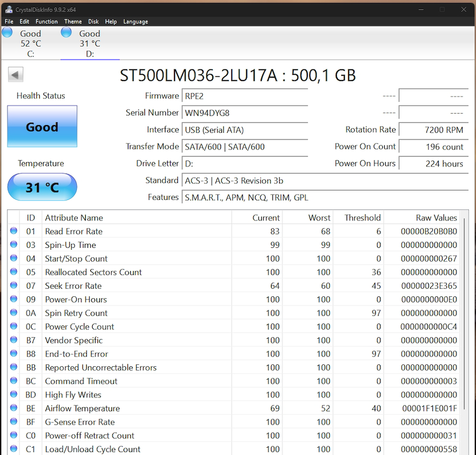Click the Current column header

click(x=257, y=217)
